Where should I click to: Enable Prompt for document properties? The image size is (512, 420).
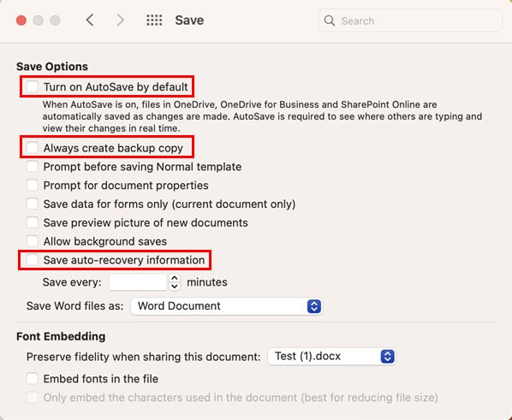[33, 185]
